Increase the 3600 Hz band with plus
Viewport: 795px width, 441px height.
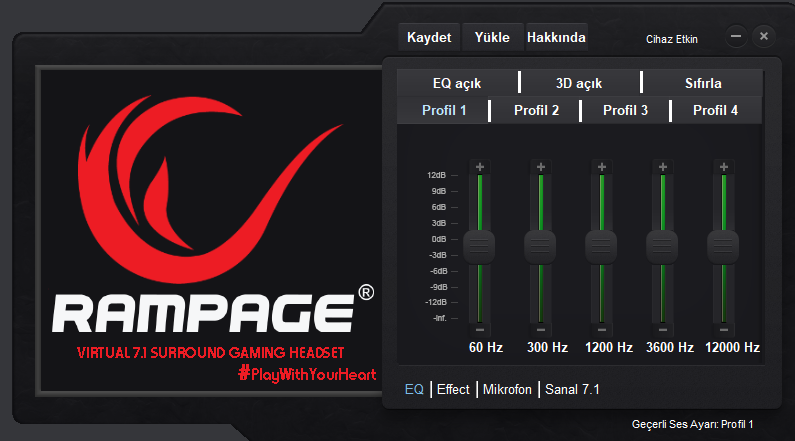tap(663, 167)
